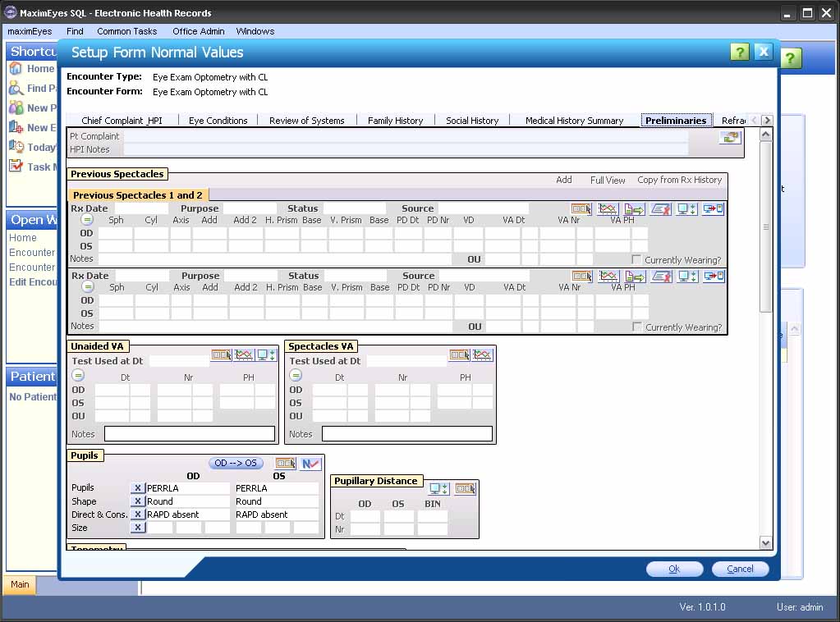Click the Home shortcut icon in sidebar
Viewport: 840px width, 622px height.
(x=16, y=68)
